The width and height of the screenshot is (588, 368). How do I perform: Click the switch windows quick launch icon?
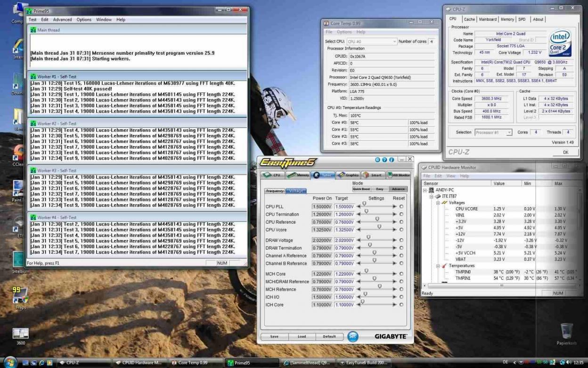tap(33, 363)
